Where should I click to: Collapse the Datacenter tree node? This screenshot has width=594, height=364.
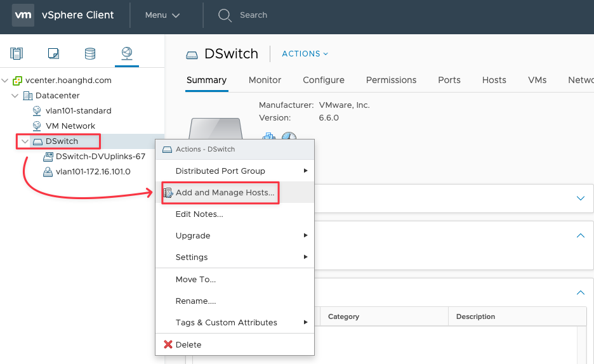[15, 96]
